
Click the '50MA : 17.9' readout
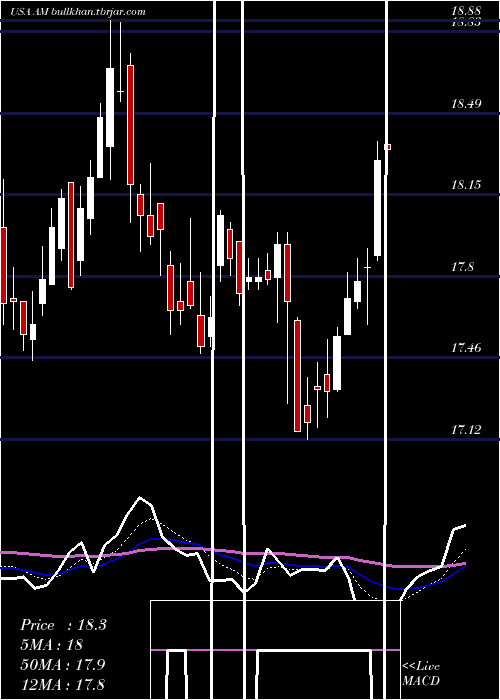(x=62, y=664)
